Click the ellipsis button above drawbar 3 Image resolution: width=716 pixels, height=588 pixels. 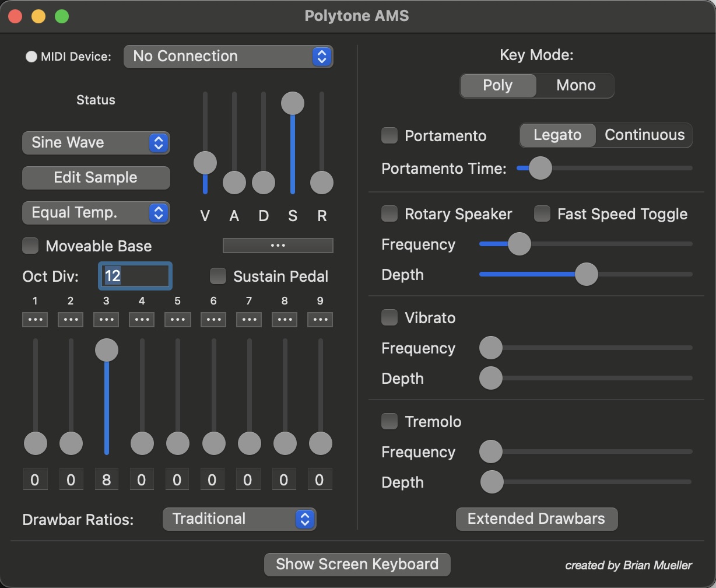pos(106,320)
